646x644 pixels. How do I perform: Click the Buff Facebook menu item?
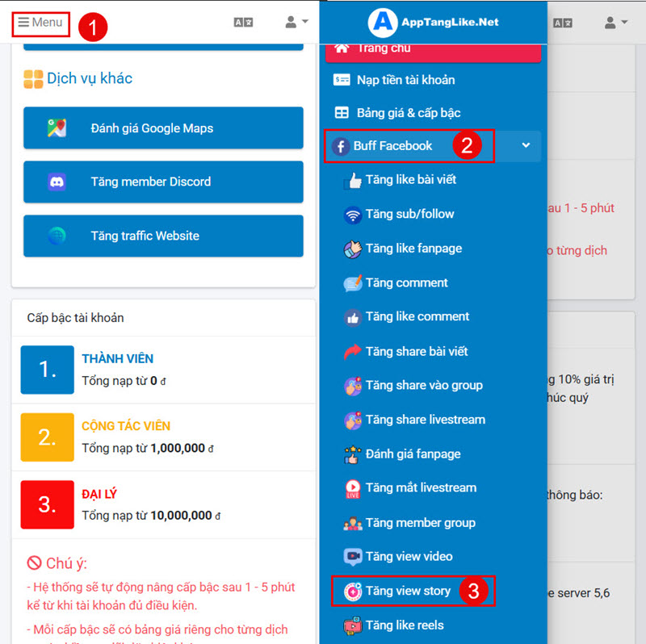pos(433,146)
